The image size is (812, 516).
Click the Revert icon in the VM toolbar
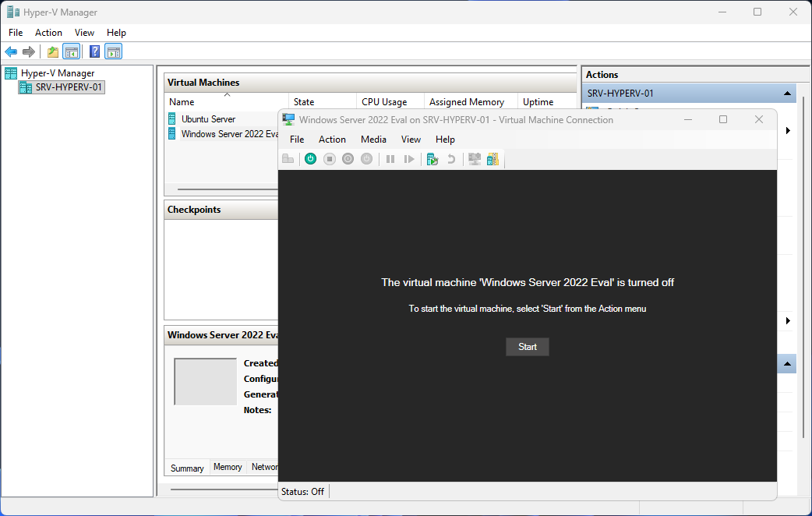click(451, 158)
